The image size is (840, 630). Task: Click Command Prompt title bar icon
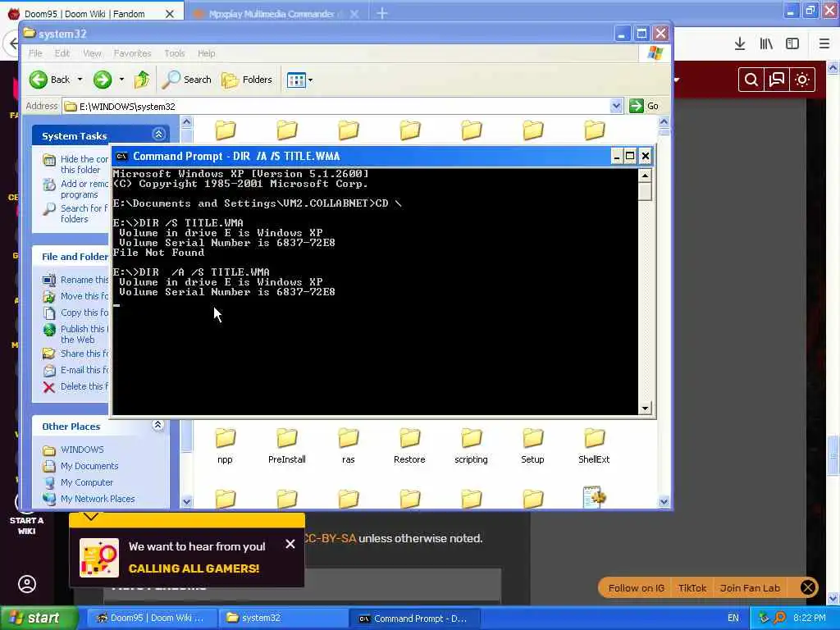[121, 157]
